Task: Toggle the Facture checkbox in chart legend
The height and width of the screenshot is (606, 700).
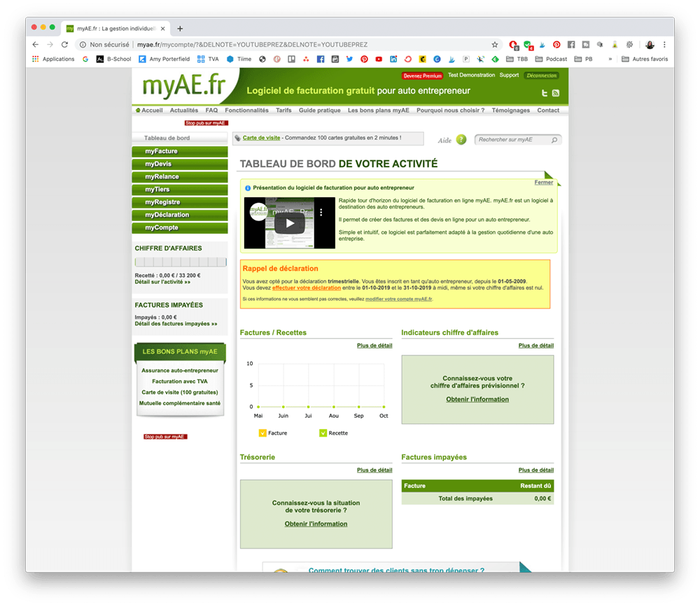Action: (262, 433)
